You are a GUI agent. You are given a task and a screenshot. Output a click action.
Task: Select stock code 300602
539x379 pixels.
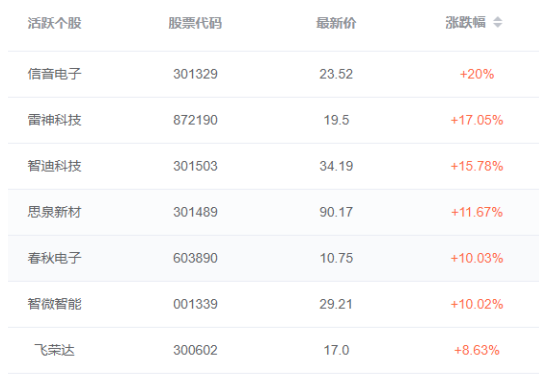(195, 350)
